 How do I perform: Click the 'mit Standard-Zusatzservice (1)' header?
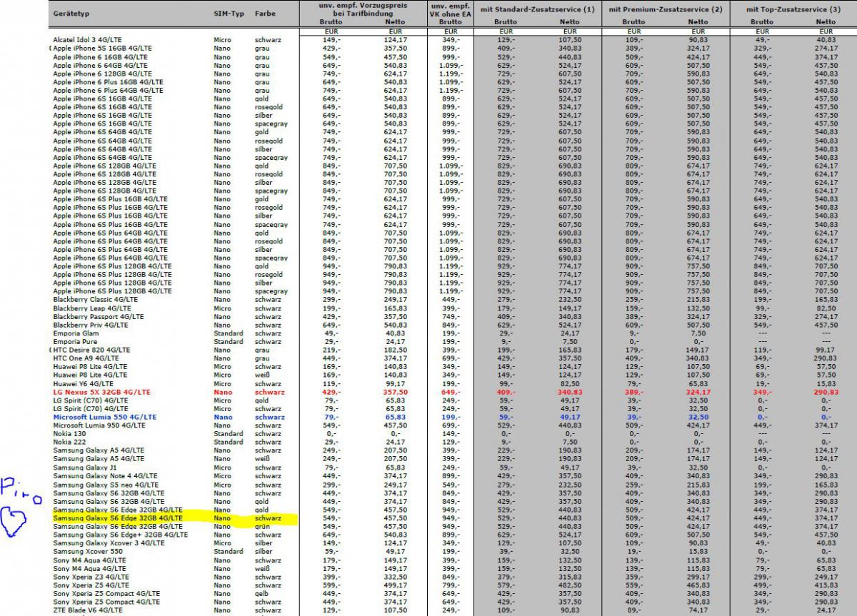(538, 9)
